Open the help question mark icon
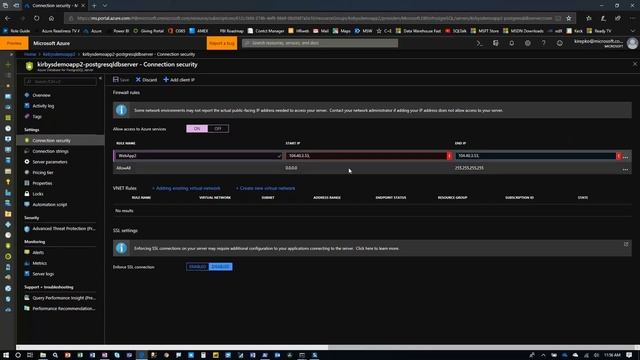Viewport: 640px width, 360px height. click(x=543, y=43)
